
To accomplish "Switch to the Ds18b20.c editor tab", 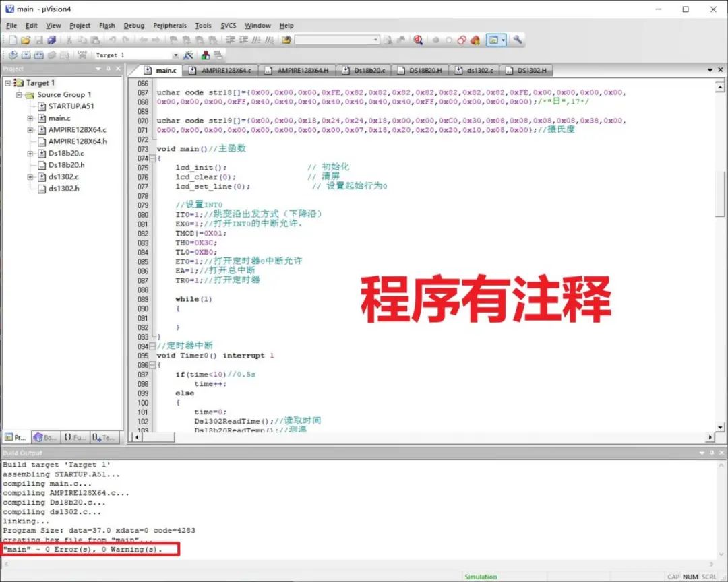I will (364, 71).
